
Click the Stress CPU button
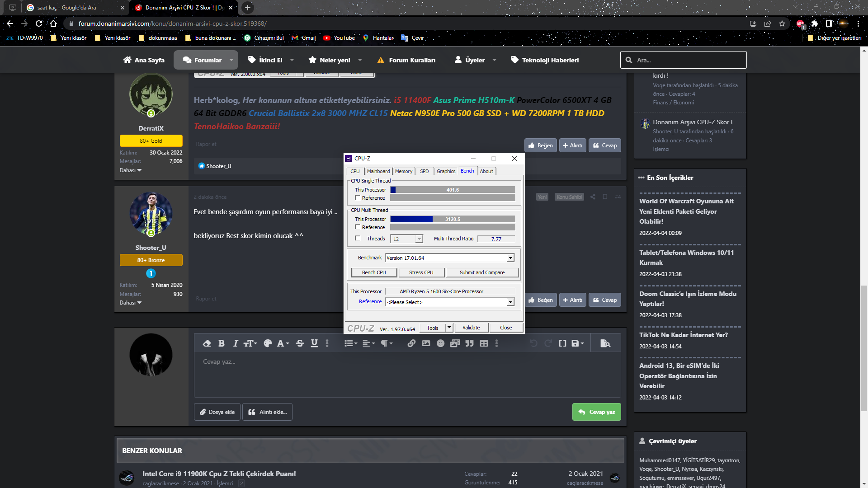421,272
